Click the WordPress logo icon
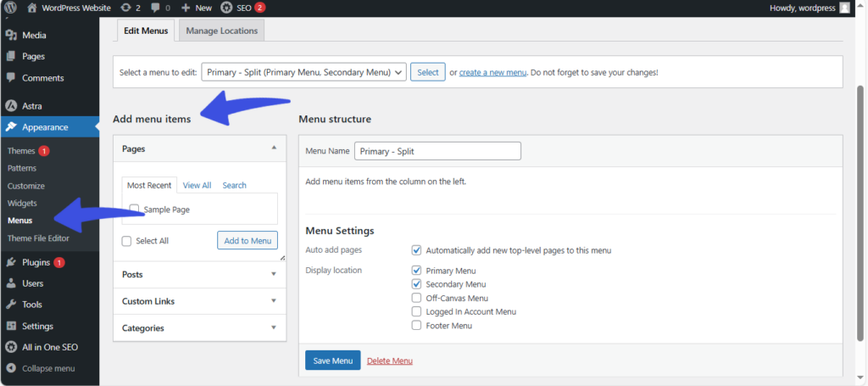This screenshot has height=386, width=868. 10,8
